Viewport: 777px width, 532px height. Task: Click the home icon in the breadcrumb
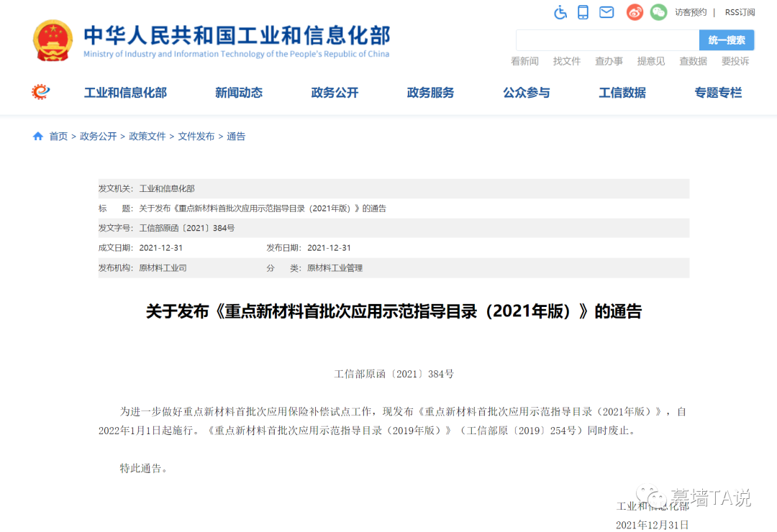tap(37, 136)
